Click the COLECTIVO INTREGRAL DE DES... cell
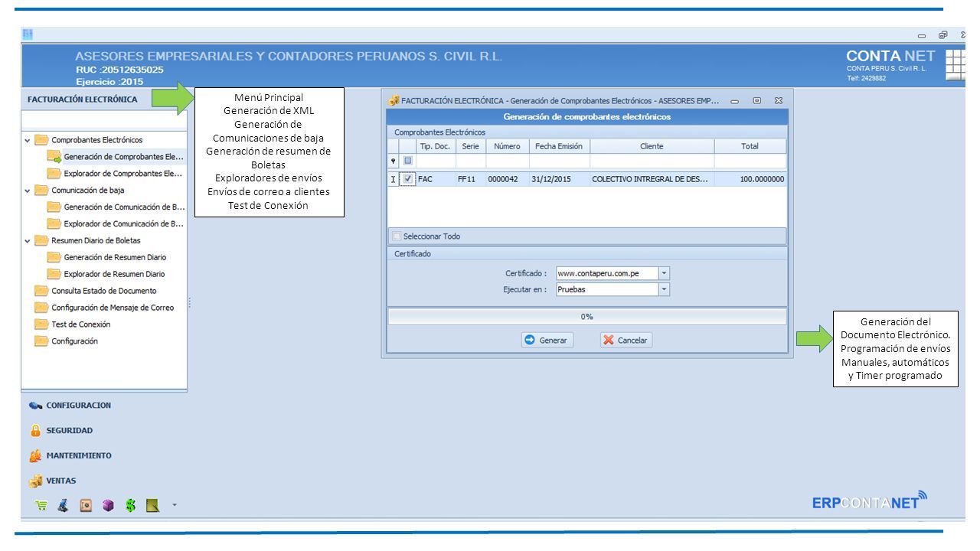 coord(652,179)
